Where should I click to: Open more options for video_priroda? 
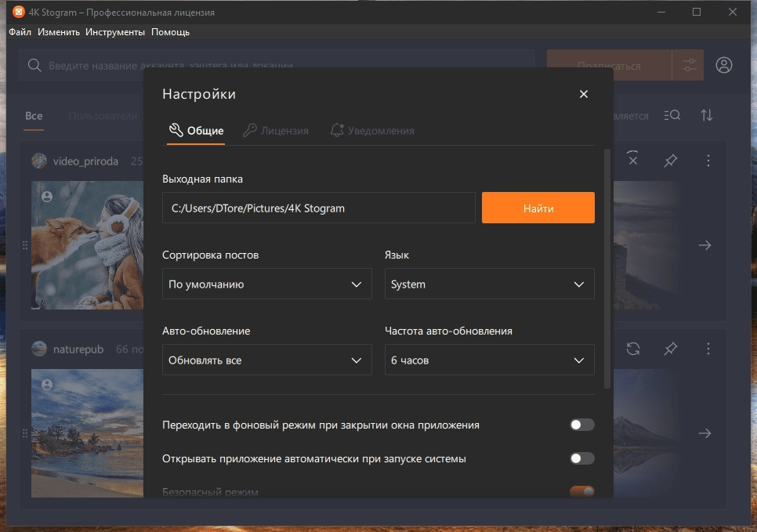[x=708, y=161]
